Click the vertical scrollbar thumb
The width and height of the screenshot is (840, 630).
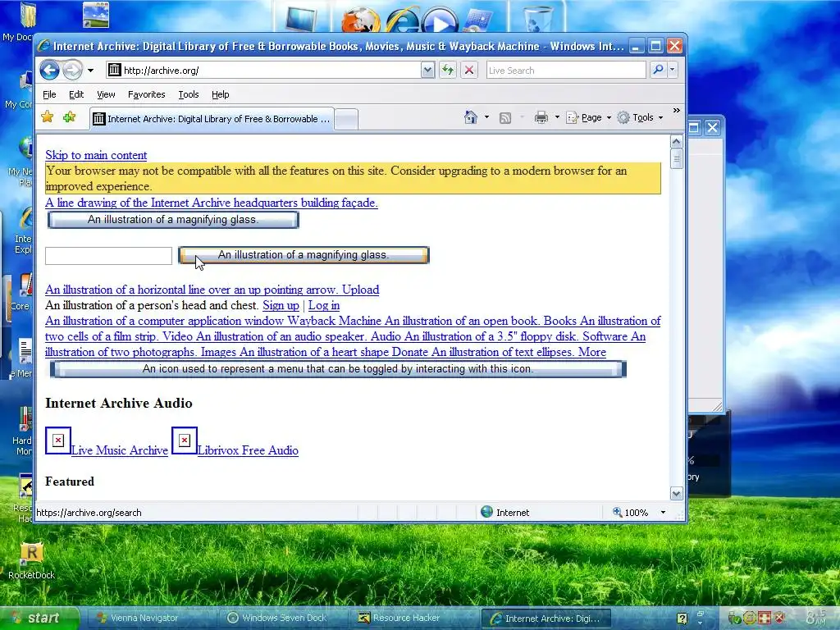click(x=676, y=159)
